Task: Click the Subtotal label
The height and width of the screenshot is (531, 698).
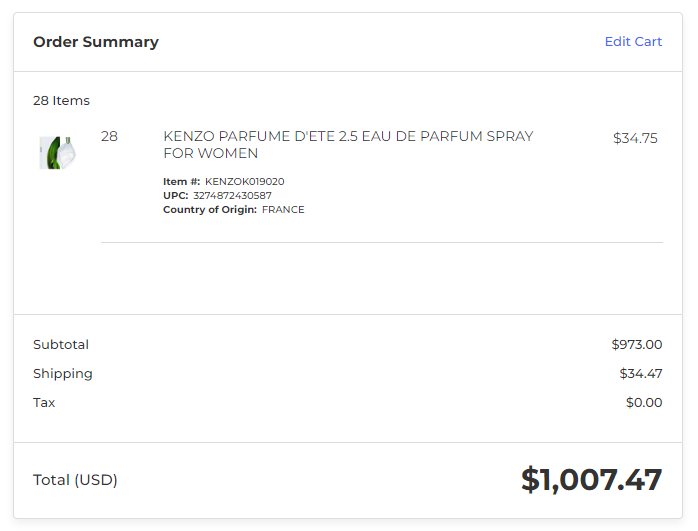Action: [x=61, y=345]
